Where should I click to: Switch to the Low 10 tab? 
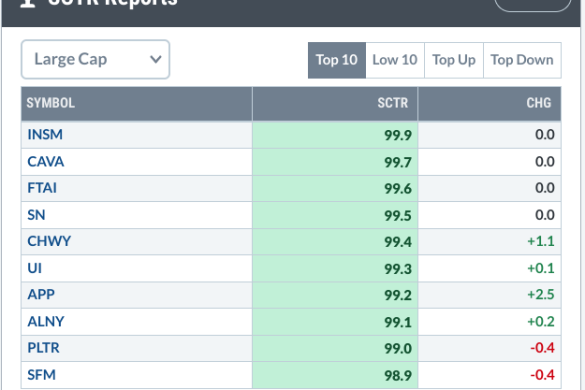click(395, 60)
